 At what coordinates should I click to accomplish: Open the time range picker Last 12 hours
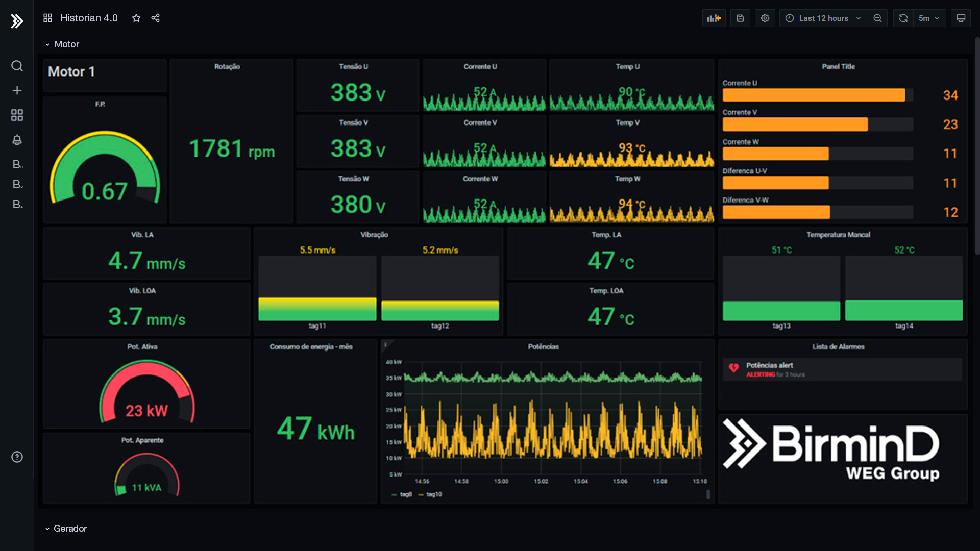(823, 18)
